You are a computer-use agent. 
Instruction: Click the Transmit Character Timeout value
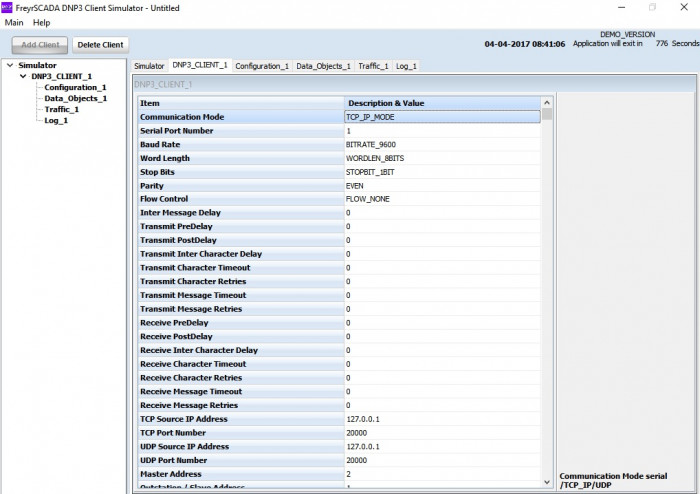[x=442, y=268]
